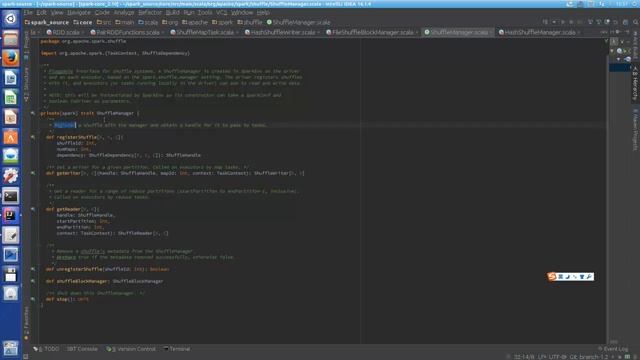Image resolution: width=640 pixels, height=360 pixels.
Task: Click the gutter marker beside stop method
Action: tap(33, 299)
